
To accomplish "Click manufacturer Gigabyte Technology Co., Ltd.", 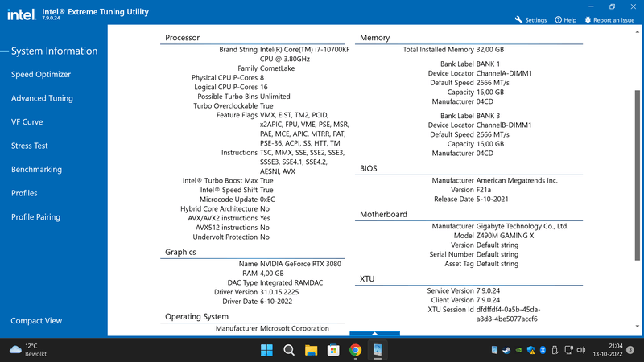I will [522, 226].
